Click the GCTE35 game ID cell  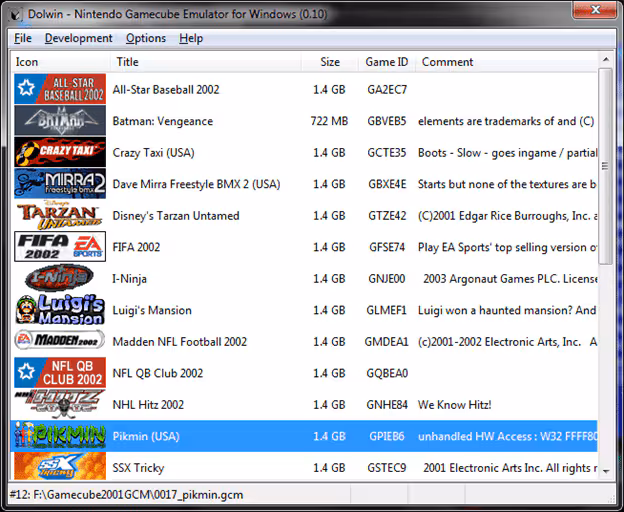click(x=387, y=153)
